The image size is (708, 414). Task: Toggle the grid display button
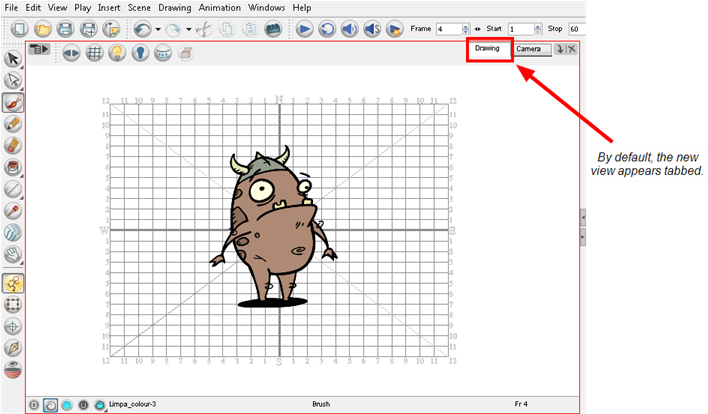tap(94, 53)
